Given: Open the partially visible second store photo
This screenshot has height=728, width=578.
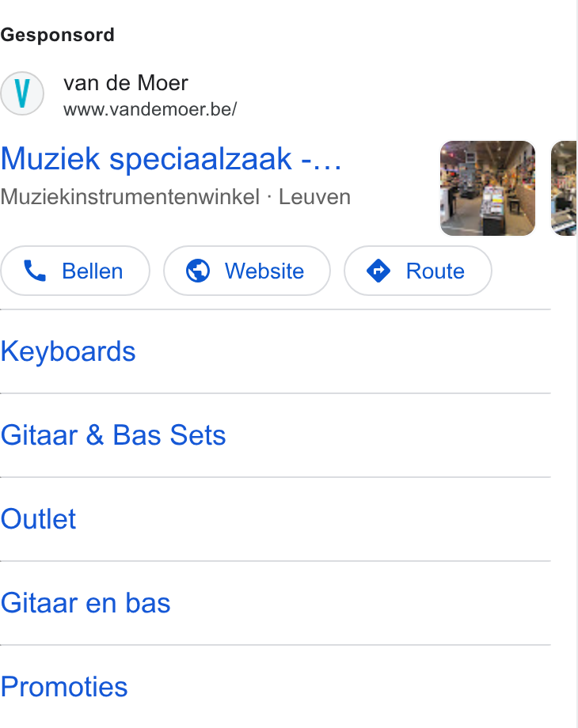Looking at the screenshot, I should (564, 188).
